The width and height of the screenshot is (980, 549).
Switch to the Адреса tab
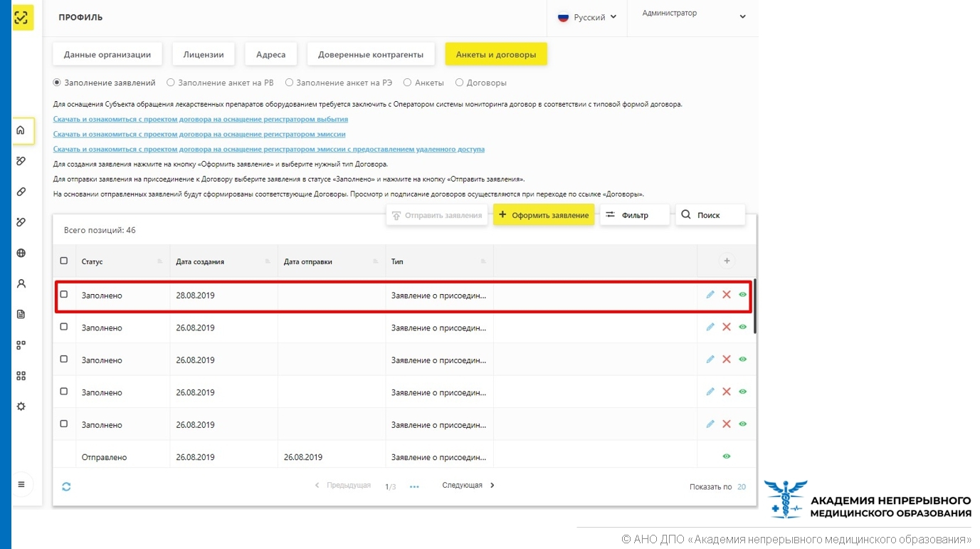point(271,54)
